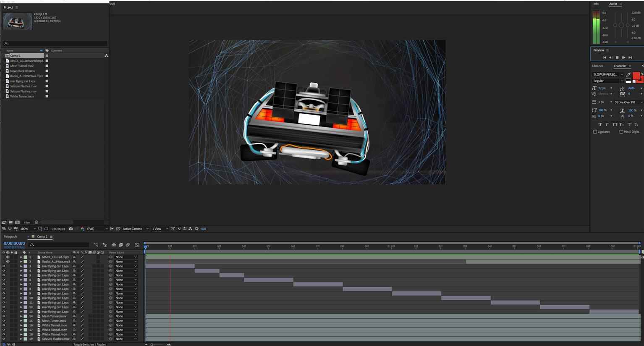The image size is (644, 346).
Task: Open the Paragraph panel tab
Action: pyautogui.click(x=10, y=236)
